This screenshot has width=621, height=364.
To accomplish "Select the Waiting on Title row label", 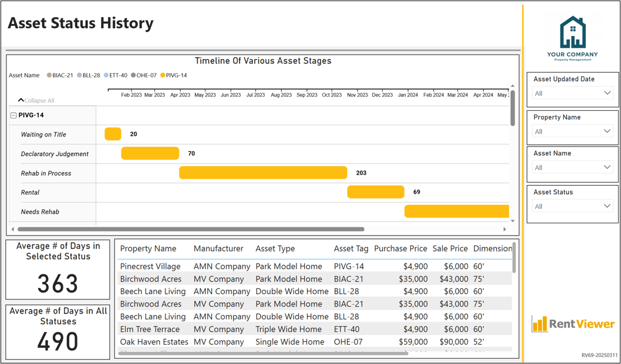I will (43, 135).
